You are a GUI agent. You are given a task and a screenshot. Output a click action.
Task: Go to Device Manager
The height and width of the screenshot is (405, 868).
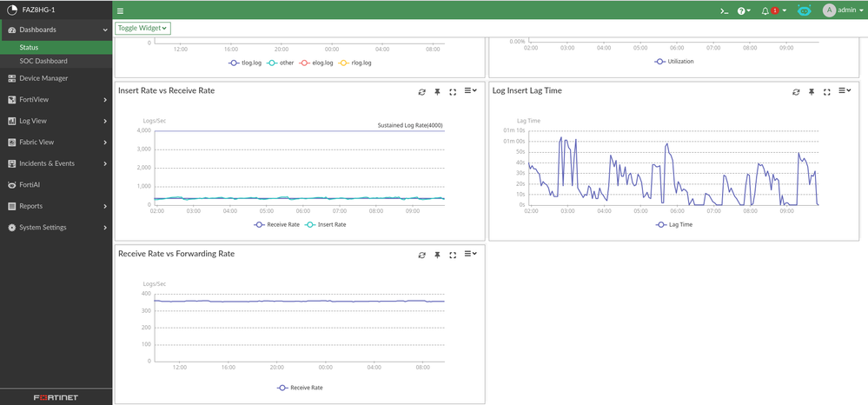click(43, 78)
